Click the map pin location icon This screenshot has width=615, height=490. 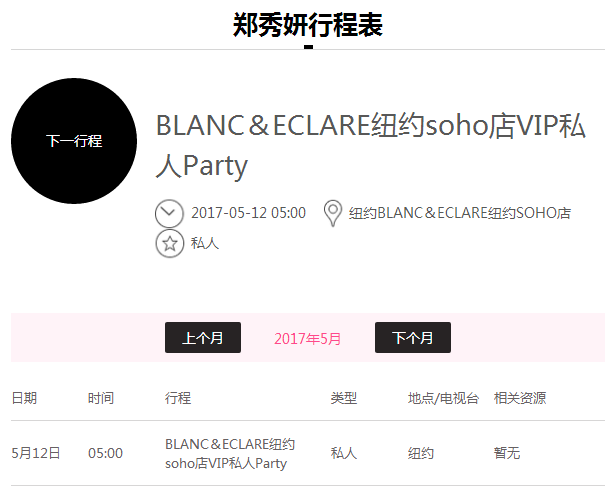coord(333,213)
